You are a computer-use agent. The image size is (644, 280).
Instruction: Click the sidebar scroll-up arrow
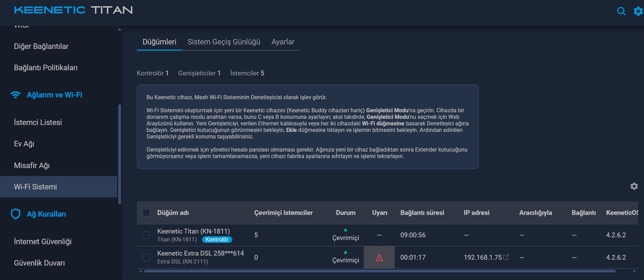(120, 29)
